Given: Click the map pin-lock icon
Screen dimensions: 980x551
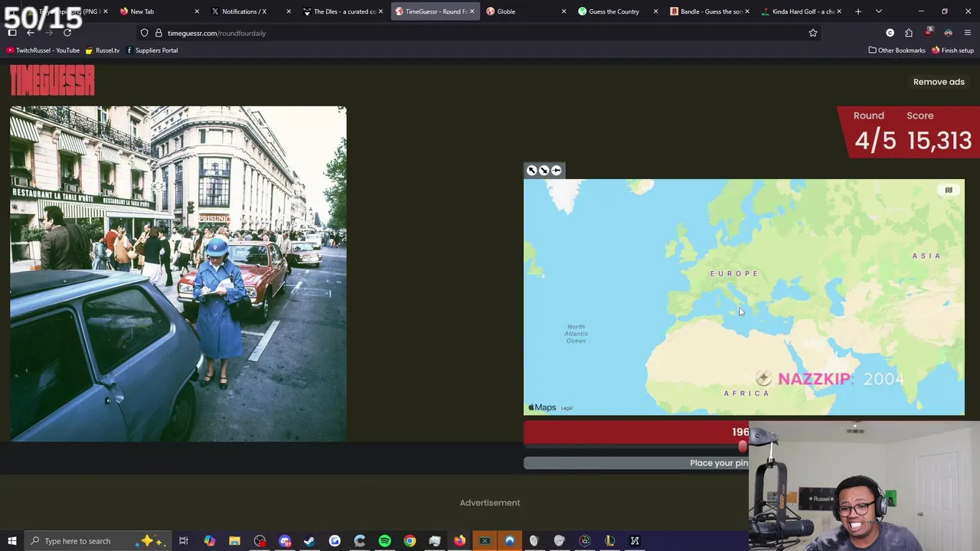Looking at the screenshot, I should (x=557, y=171).
